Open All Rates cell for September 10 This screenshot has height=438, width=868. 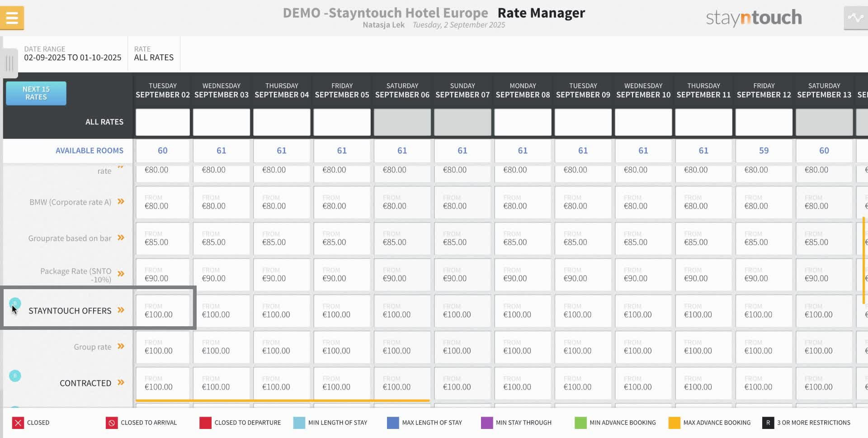643,122
